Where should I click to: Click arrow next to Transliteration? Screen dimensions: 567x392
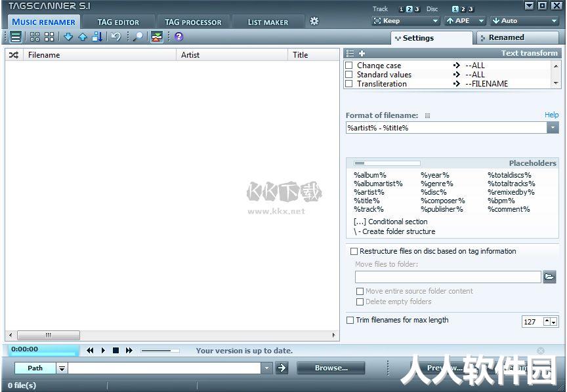pyautogui.click(x=456, y=84)
